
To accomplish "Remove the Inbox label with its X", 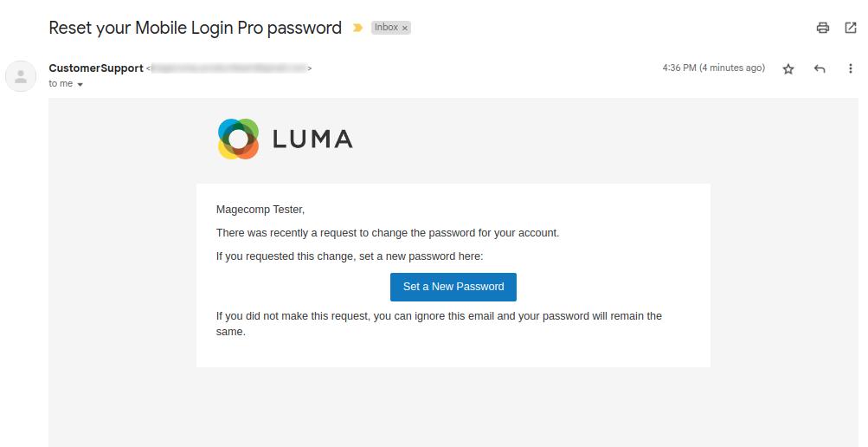I will click(405, 29).
